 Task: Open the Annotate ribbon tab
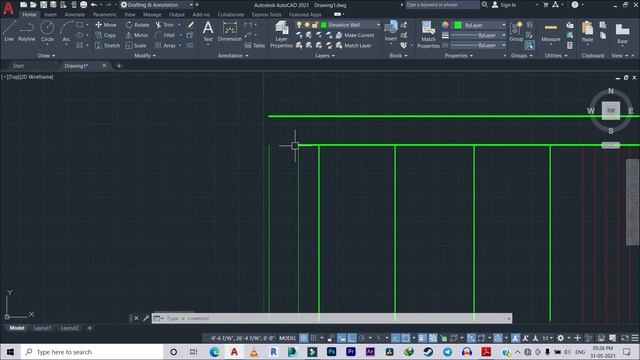[x=75, y=14]
